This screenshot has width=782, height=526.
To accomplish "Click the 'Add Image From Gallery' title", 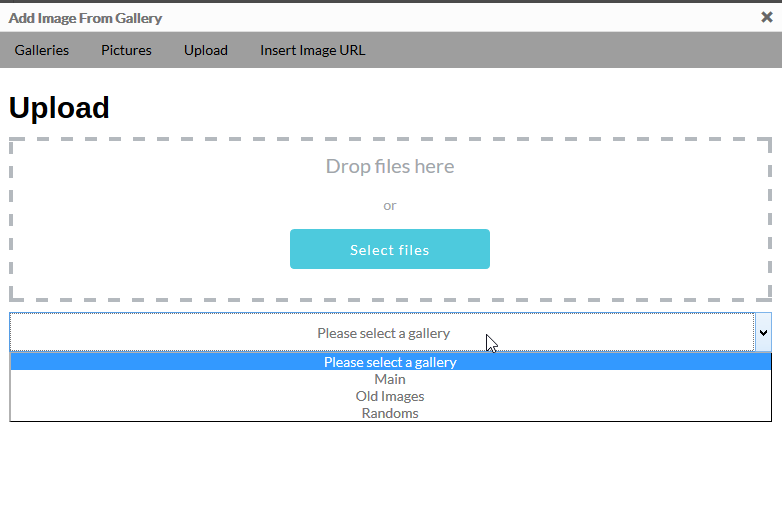I will click(85, 18).
